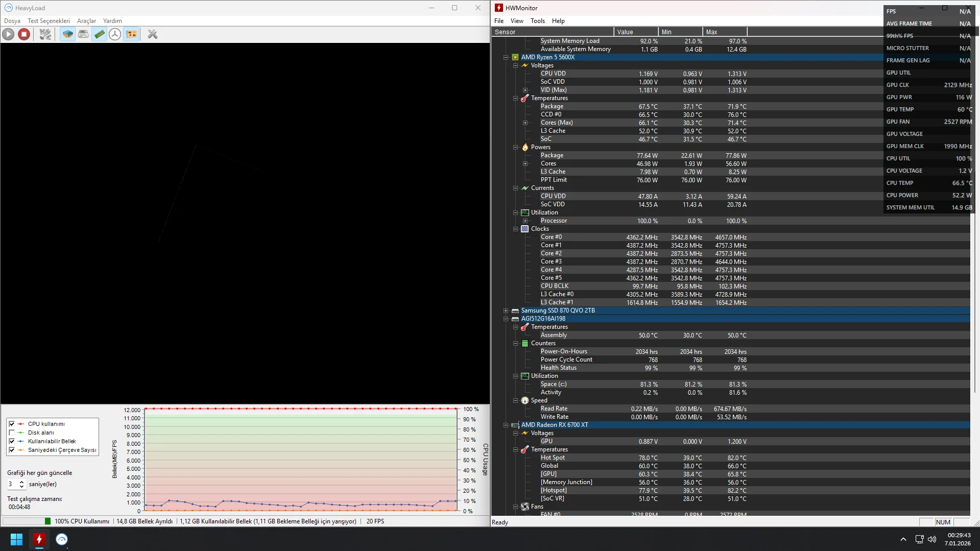Viewport: 980px width, 551px height.
Task: Uncheck the CPU kullanımı graph checkbox
Action: tap(12, 424)
